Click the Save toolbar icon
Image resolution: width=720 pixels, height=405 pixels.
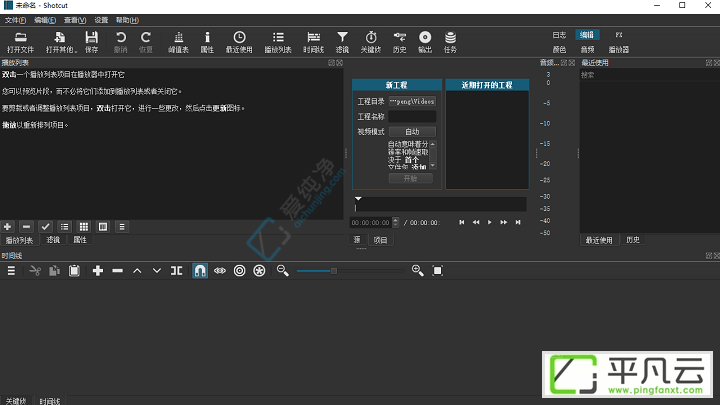(91, 42)
